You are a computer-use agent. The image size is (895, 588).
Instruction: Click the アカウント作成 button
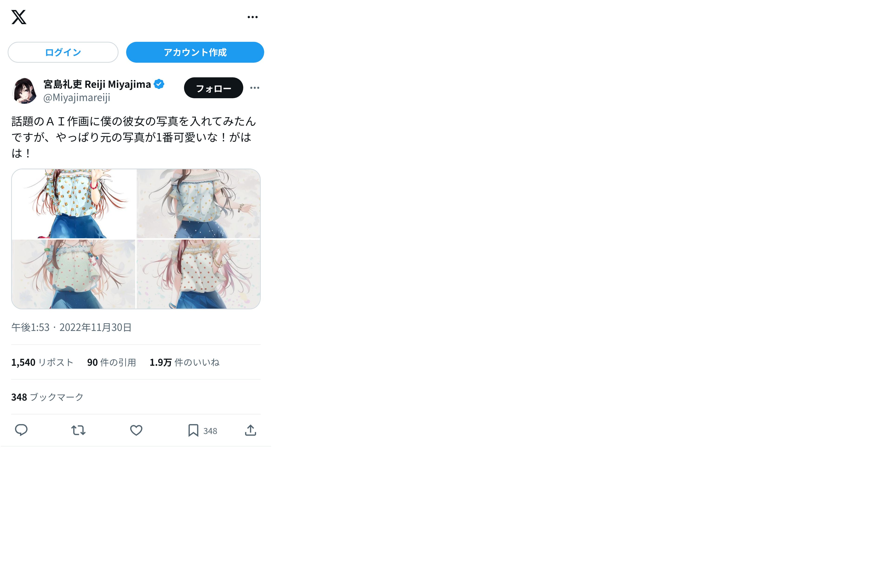tap(195, 52)
